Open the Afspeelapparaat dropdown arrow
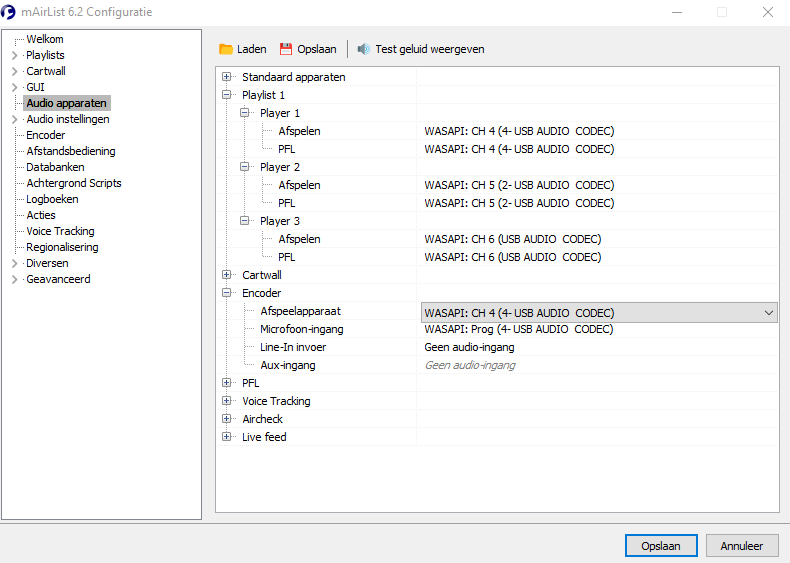The width and height of the screenshot is (790, 563). tap(768, 313)
